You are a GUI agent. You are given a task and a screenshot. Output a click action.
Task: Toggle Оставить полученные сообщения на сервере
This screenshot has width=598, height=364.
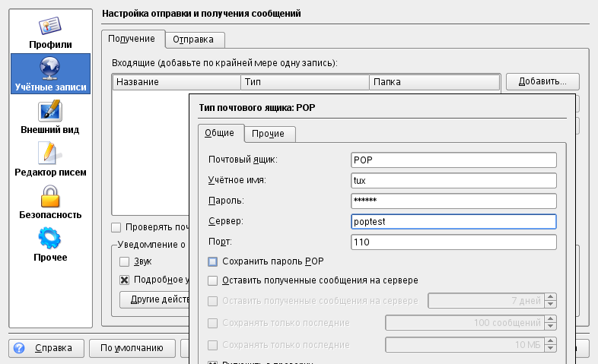(213, 280)
